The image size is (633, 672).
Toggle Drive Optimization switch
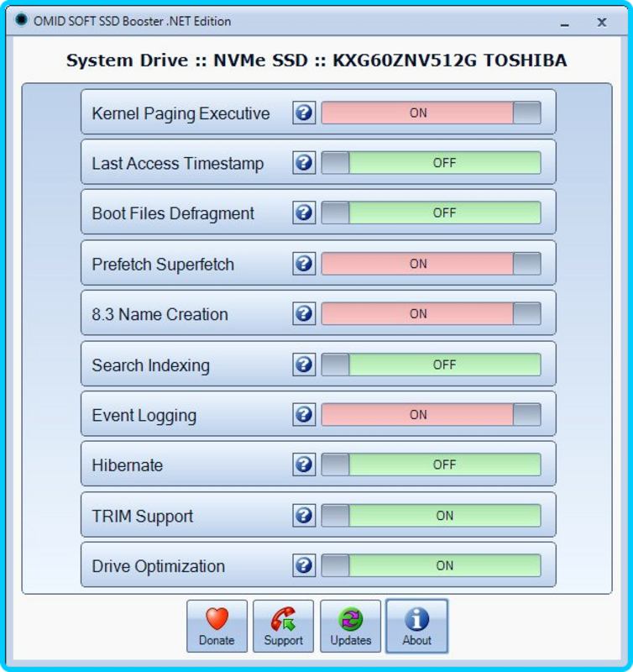point(432,565)
